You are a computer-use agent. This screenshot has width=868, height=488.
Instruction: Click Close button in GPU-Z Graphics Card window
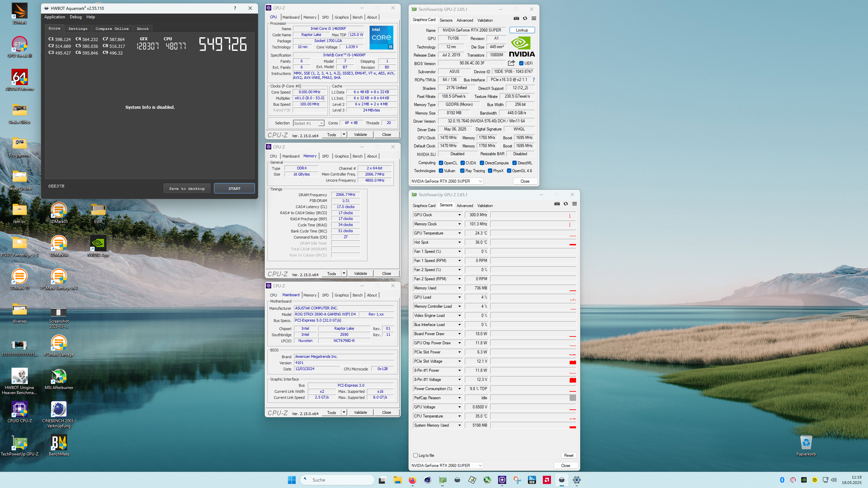[x=525, y=181]
